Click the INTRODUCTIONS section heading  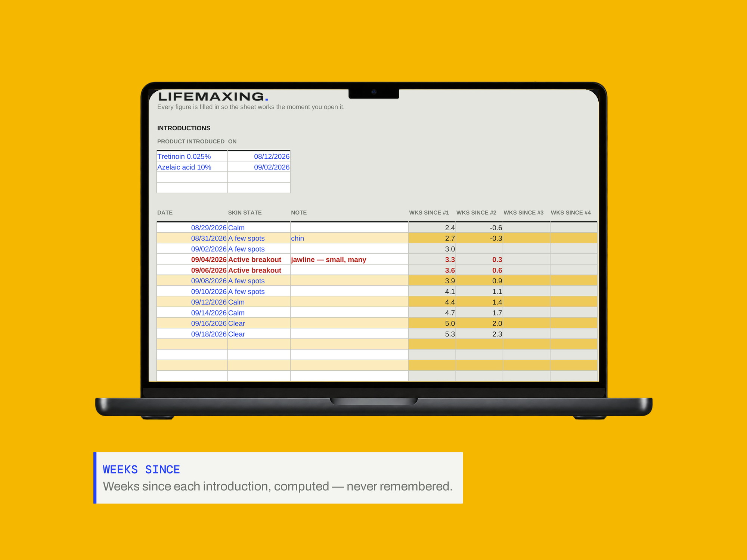tap(184, 128)
